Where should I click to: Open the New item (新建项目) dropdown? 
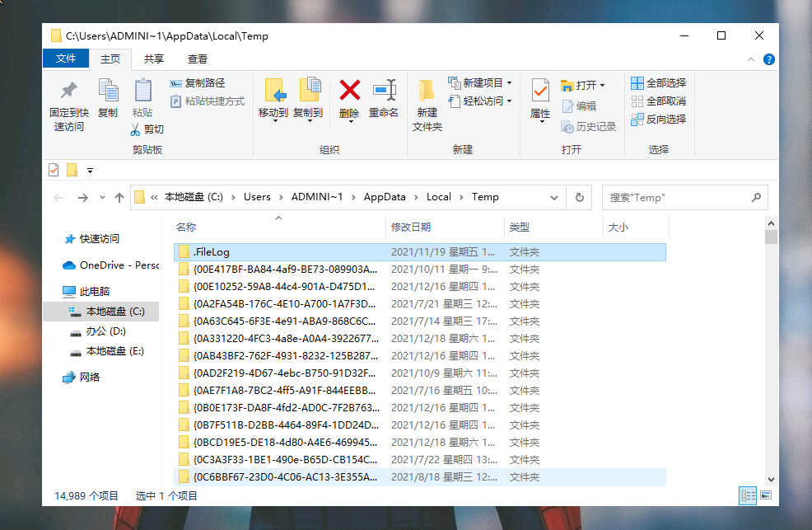coord(479,83)
